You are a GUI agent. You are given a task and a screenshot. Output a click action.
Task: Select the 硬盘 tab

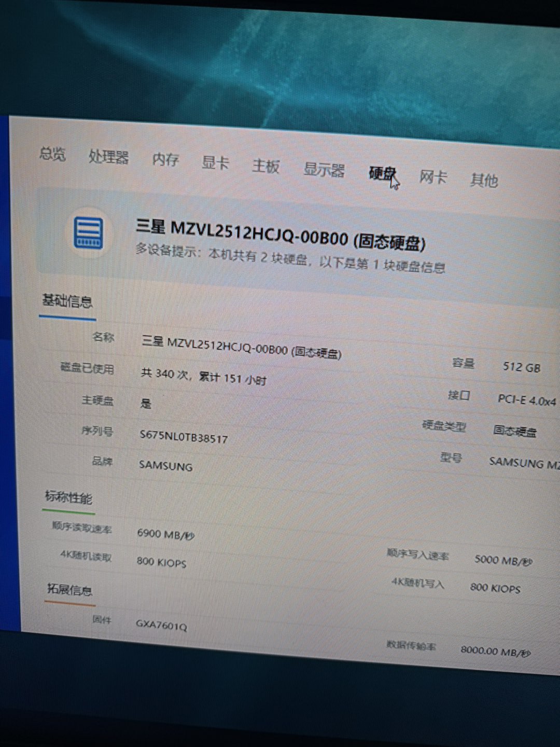pyautogui.click(x=382, y=173)
